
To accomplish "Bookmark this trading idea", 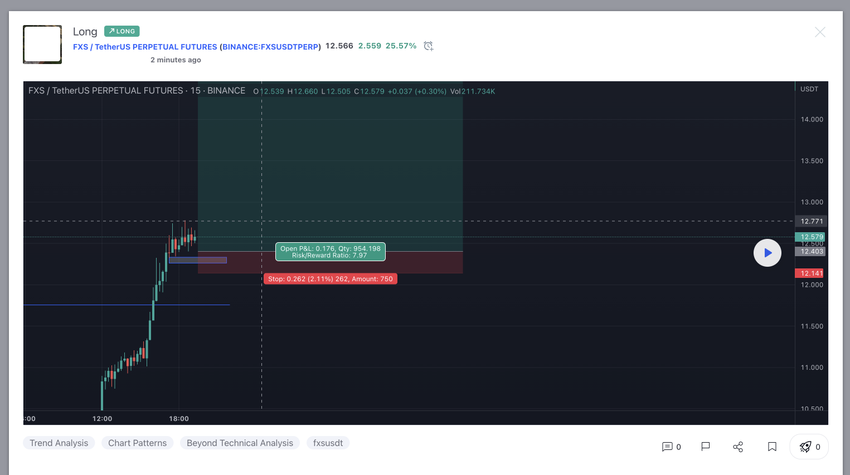I will pos(772,446).
